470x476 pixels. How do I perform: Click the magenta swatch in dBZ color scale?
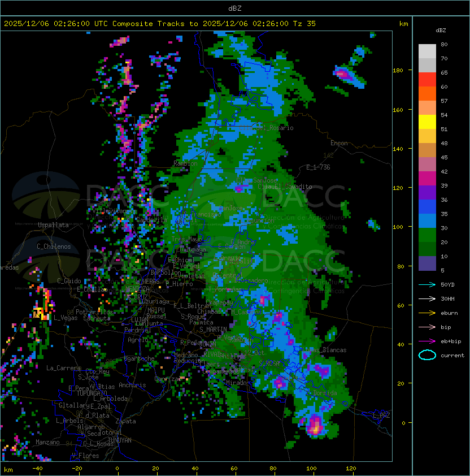(427, 179)
